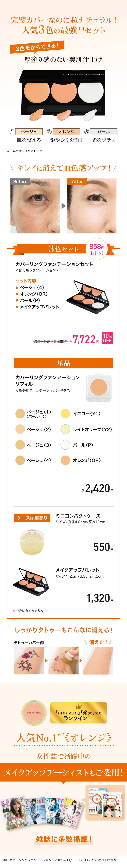Open the After face photo

click(x=92, y=206)
